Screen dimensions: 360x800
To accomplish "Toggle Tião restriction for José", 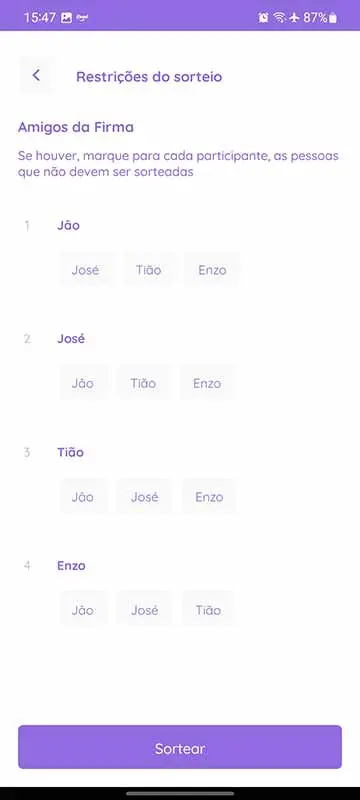I will (143, 383).
